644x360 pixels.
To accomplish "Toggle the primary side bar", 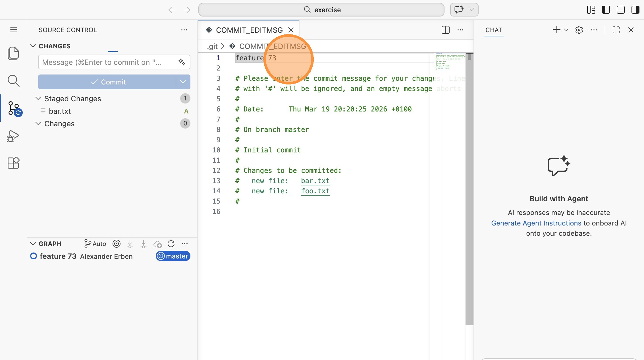I will [x=606, y=10].
